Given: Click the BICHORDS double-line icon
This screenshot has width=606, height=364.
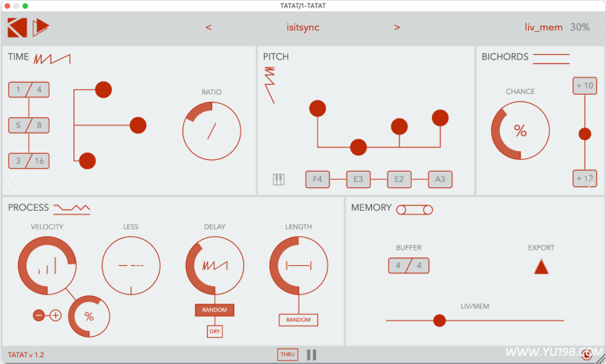Looking at the screenshot, I should (551, 59).
